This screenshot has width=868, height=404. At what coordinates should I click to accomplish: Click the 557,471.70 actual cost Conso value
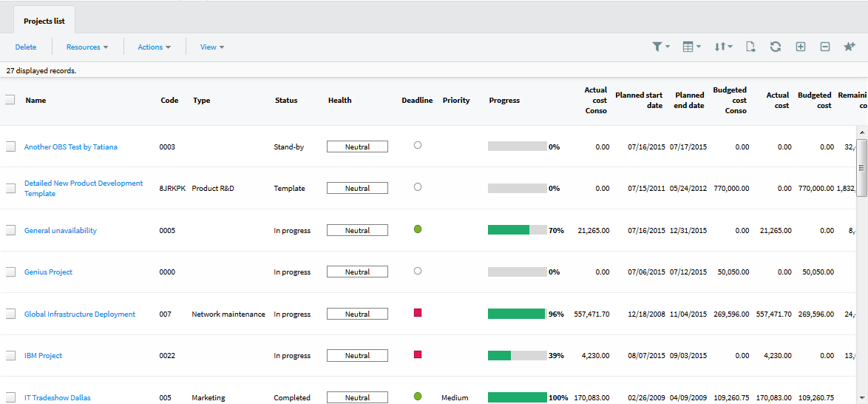pos(591,314)
